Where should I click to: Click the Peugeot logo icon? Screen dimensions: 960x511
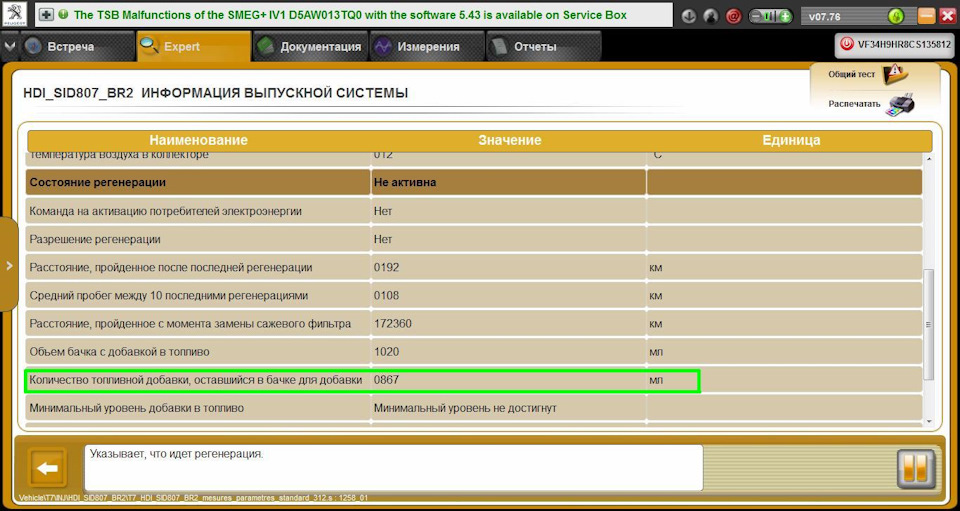[13, 14]
